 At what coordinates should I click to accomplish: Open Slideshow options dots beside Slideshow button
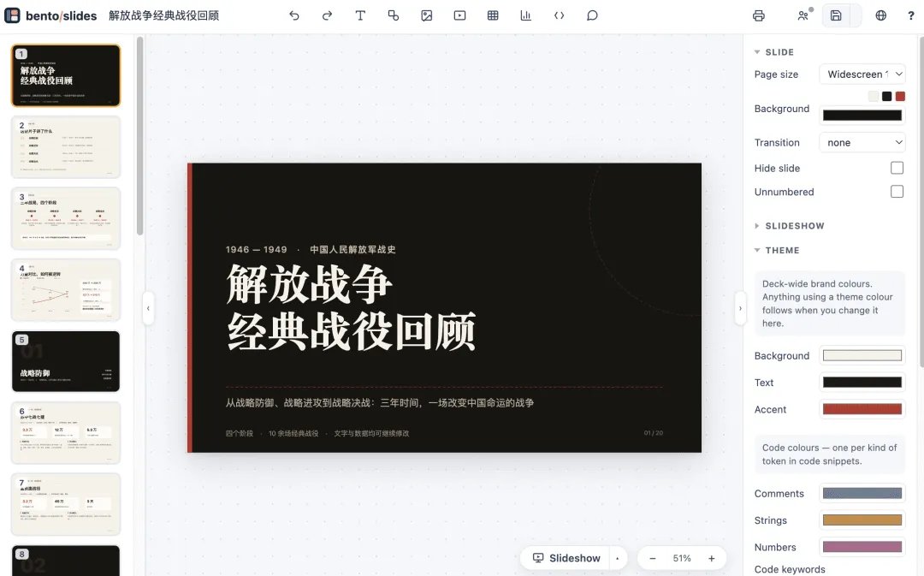pyautogui.click(x=617, y=558)
